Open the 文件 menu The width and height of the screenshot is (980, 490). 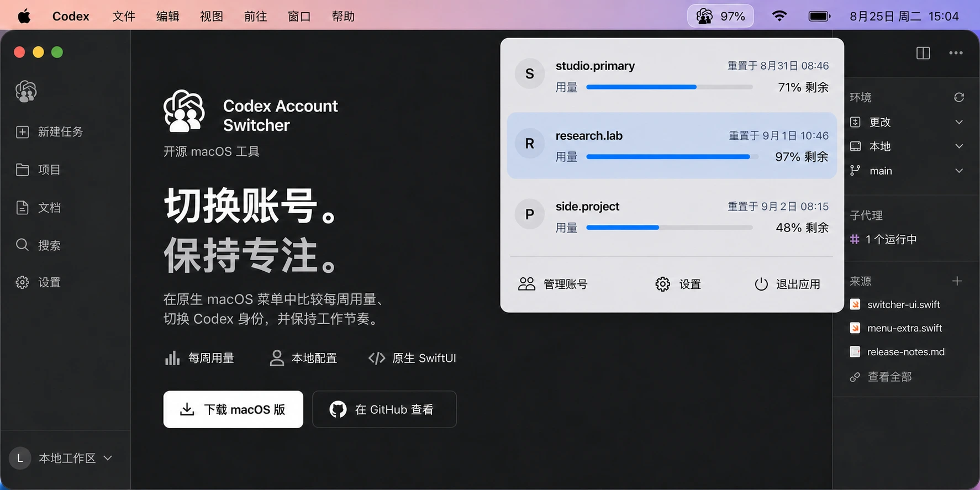click(124, 17)
